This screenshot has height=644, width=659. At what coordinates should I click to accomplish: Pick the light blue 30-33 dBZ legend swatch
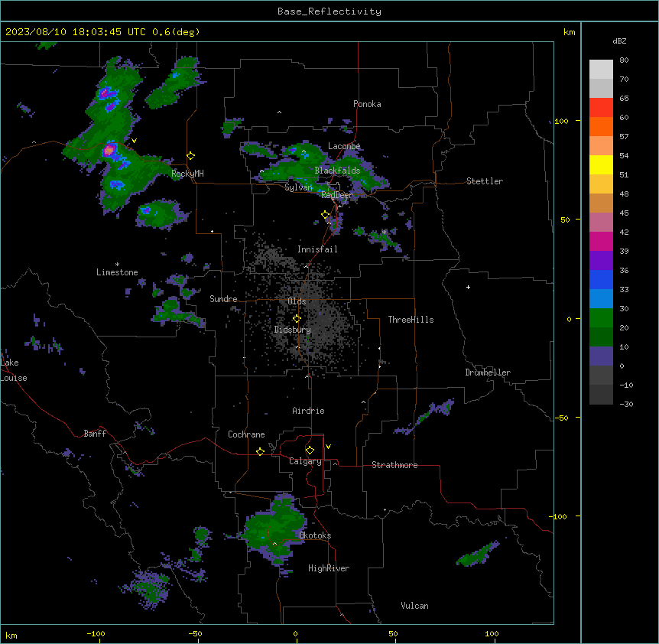601,298
